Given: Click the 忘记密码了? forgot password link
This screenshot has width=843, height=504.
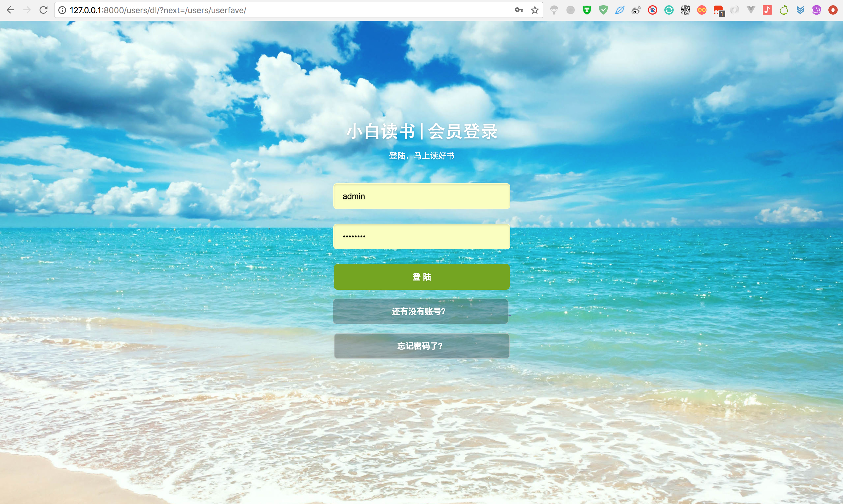Looking at the screenshot, I should pos(421,346).
